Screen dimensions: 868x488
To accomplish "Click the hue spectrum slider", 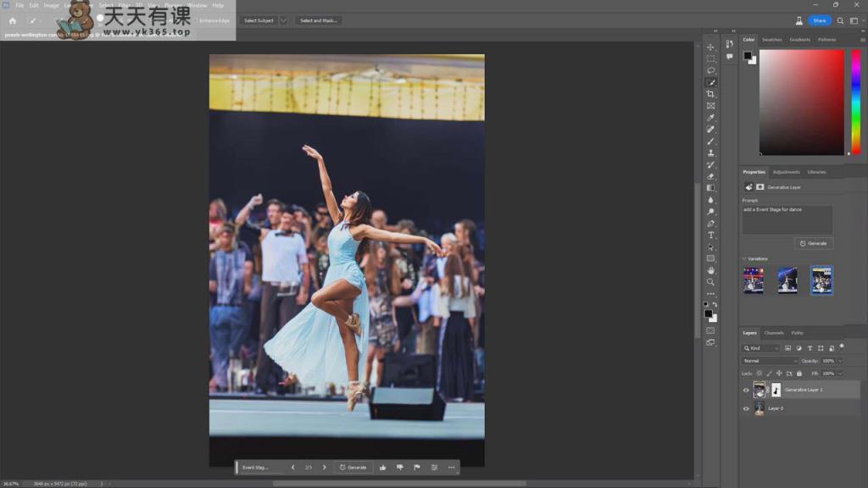I will click(856, 103).
